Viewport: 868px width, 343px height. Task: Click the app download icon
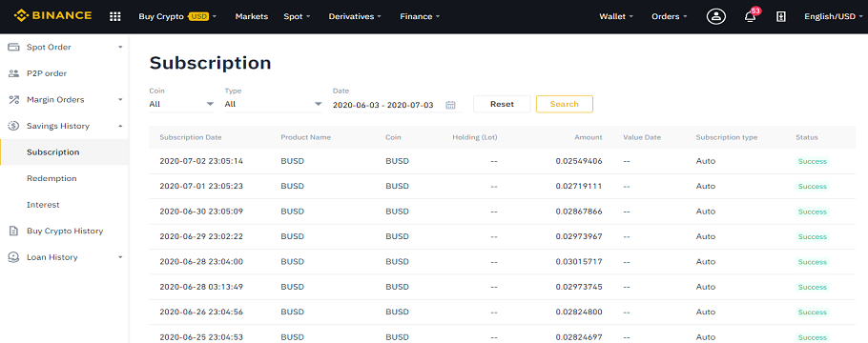pyautogui.click(x=780, y=16)
